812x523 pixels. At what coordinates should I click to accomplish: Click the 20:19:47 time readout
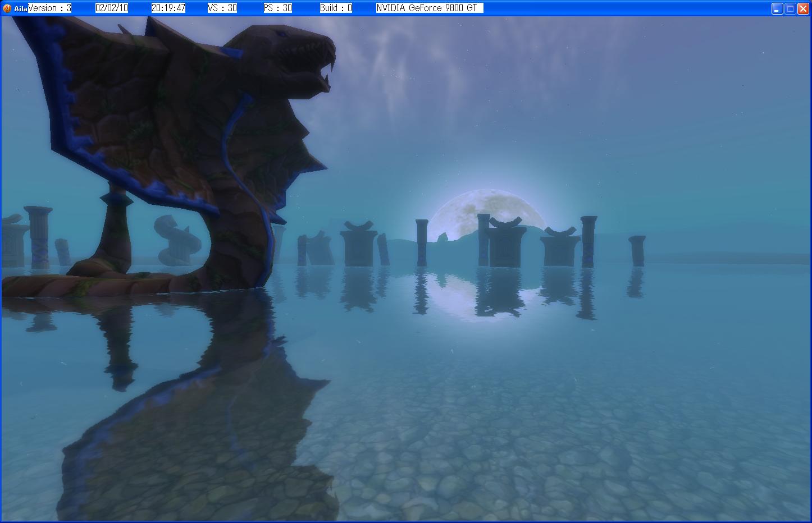[168, 8]
